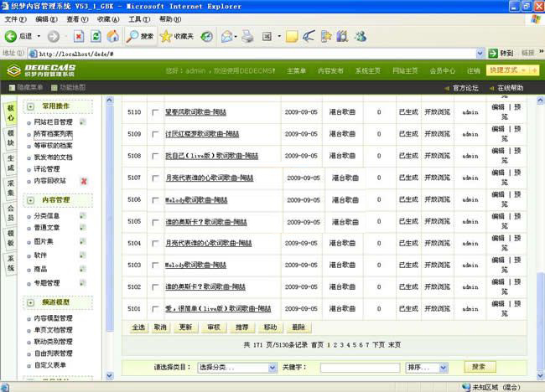Click the Stop loading icon in toolbar

tap(79, 37)
